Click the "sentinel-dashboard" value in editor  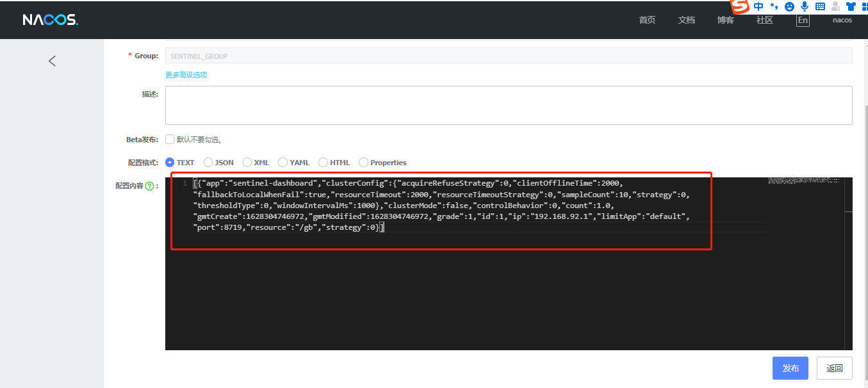click(x=272, y=184)
